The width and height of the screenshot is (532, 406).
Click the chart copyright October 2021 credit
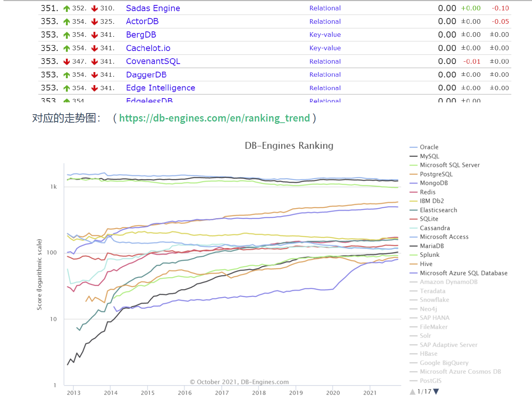(x=239, y=382)
